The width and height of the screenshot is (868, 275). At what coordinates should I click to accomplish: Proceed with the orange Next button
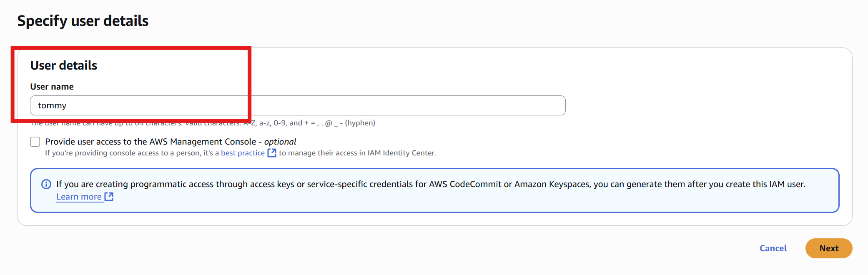[829, 248]
